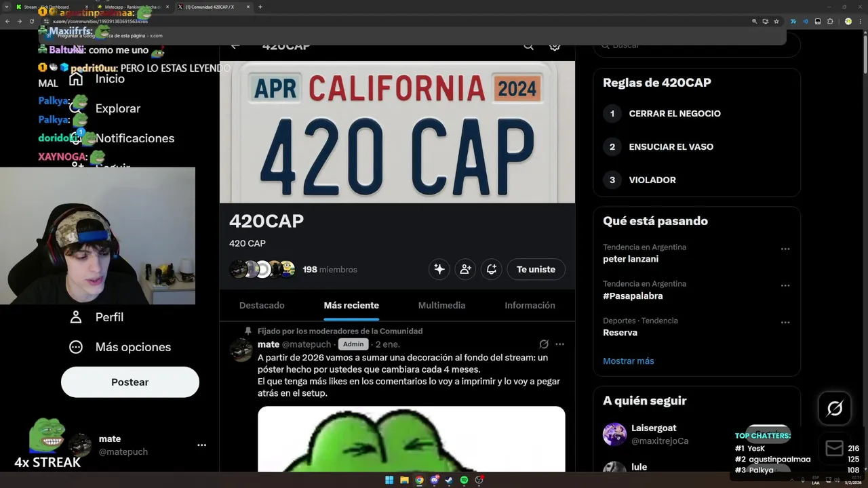The image size is (868, 488).
Task: Open more options on mate's pinned post
Action: [x=560, y=344]
